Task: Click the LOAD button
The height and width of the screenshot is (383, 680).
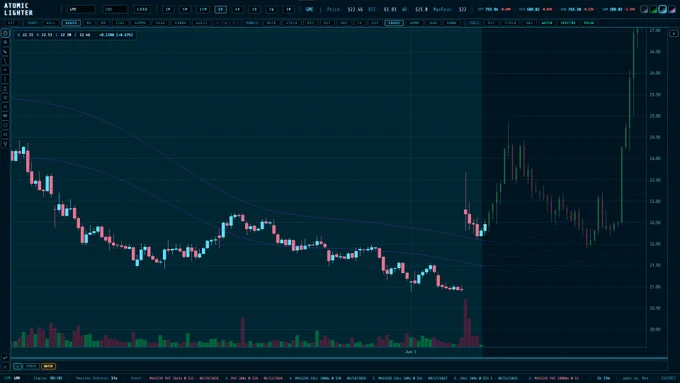Action: 142,9
